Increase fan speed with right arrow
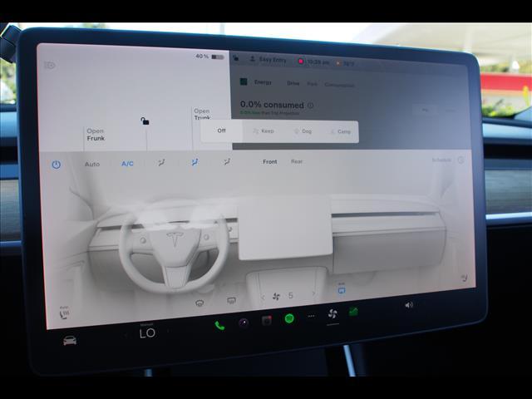This screenshot has height=399, width=532. (314, 293)
